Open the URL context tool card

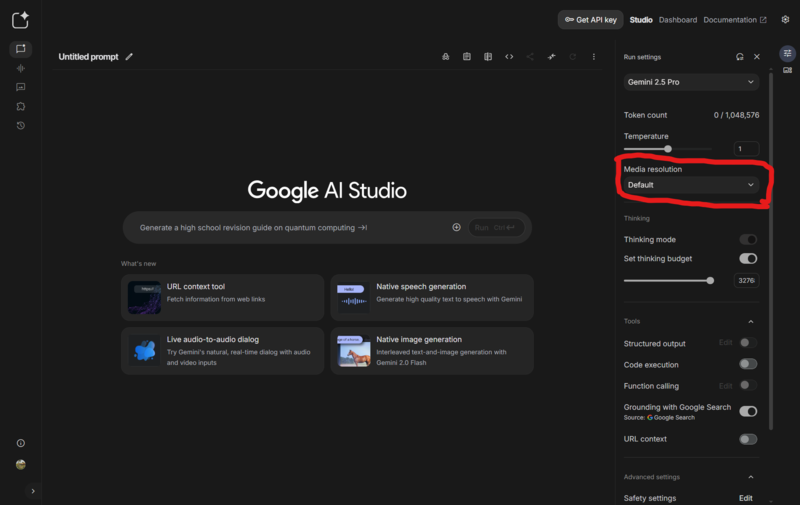click(222, 297)
